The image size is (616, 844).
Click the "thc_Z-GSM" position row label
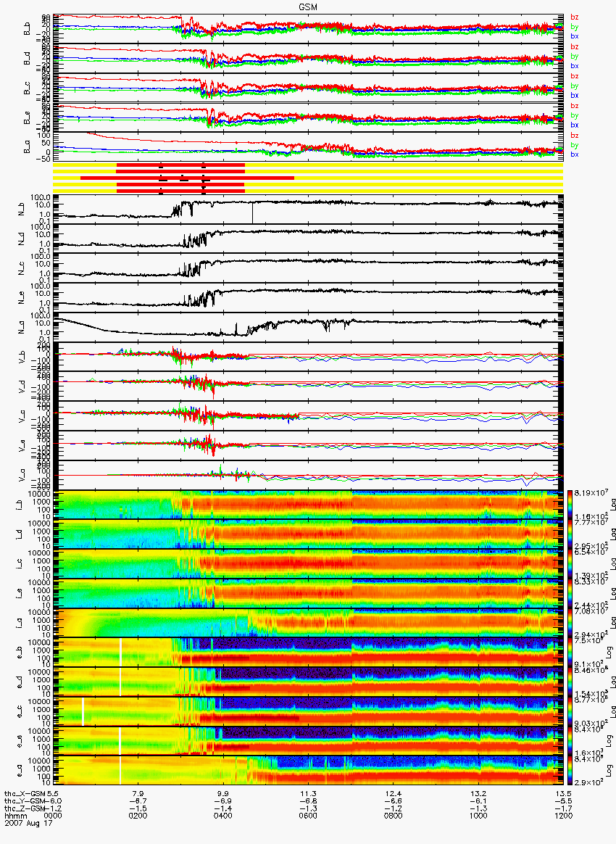(x=25, y=808)
